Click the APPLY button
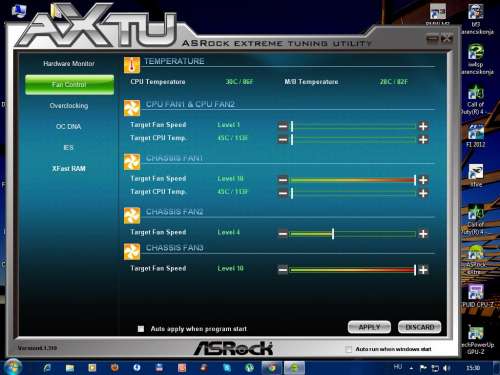 (x=369, y=327)
